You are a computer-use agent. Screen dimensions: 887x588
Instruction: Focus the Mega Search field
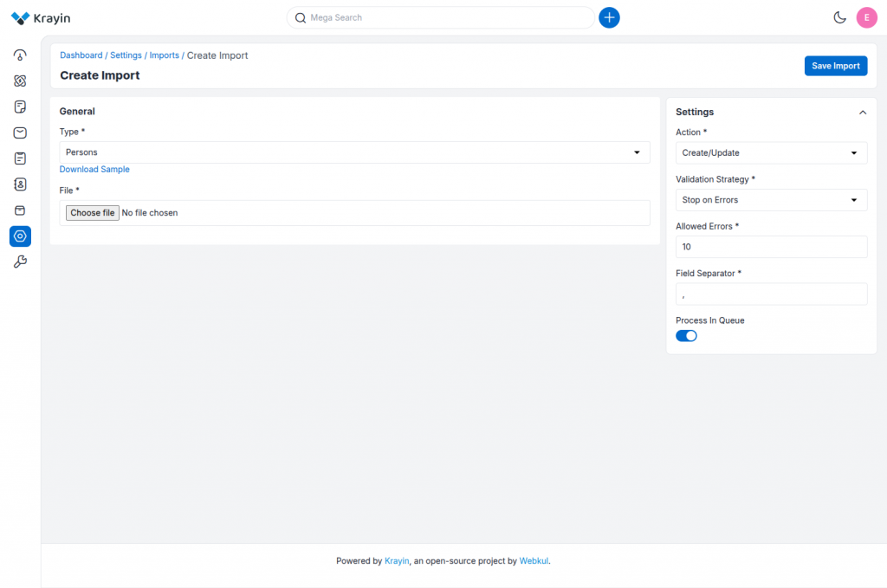(x=441, y=17)
